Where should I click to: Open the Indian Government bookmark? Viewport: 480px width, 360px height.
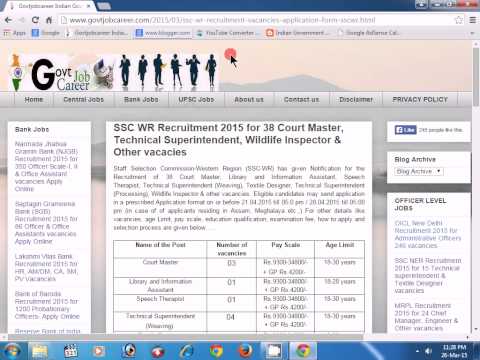[x=298, y=33]
